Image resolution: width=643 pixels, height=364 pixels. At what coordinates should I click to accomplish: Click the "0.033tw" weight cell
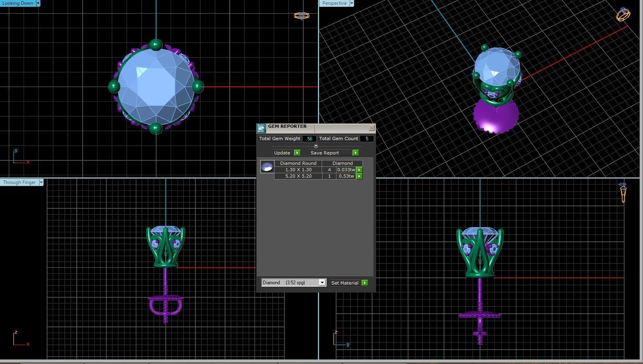(346, 170)
